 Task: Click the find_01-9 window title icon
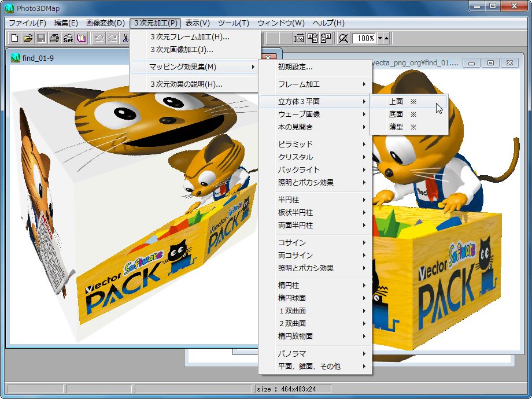point(15,58)
